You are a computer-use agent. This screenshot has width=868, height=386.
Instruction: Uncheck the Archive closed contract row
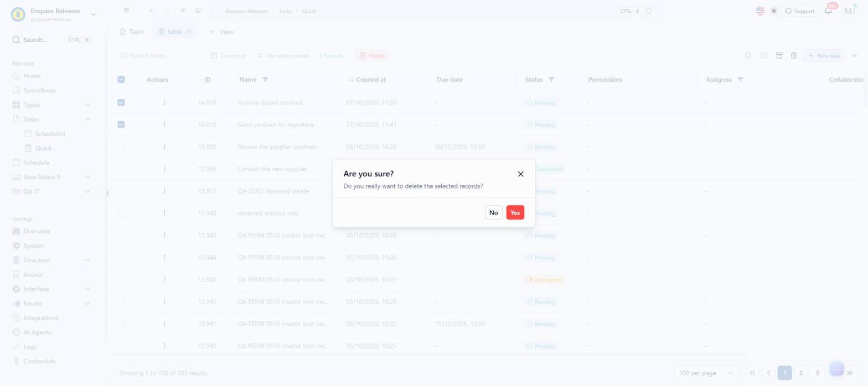click(121, 102)
